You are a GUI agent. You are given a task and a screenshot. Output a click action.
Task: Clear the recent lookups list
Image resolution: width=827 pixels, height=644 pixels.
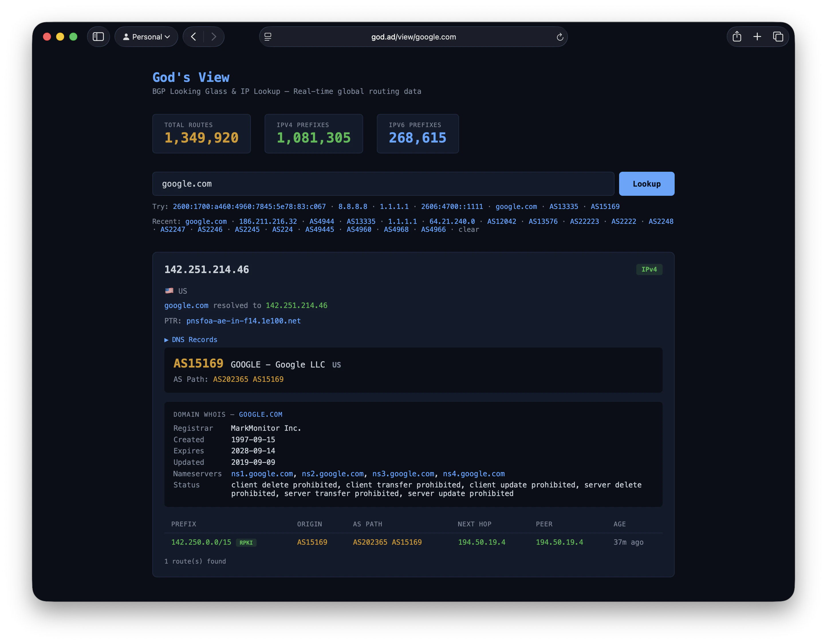coord(468,230)
